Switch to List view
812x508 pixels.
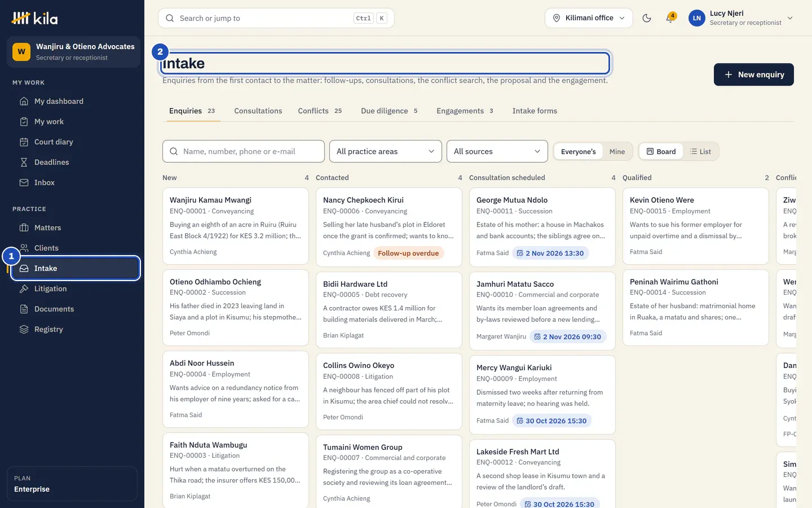pyautogui.click(x=700, y=151)
